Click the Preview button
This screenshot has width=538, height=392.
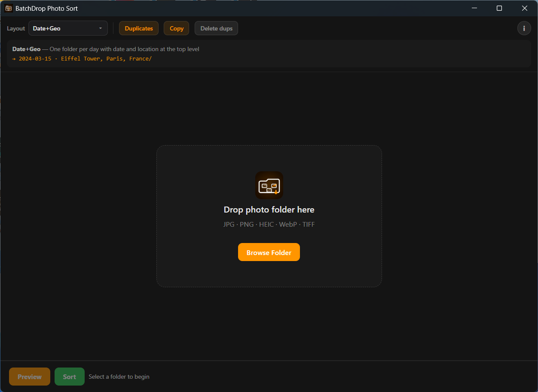[x=30, y=377]
